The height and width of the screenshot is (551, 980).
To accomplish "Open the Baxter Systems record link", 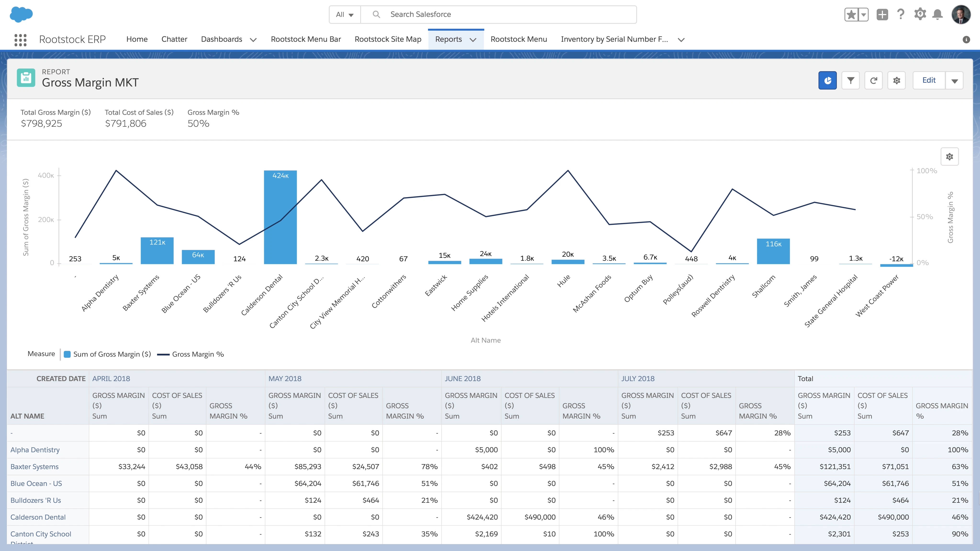I will (x=34, y=467).
